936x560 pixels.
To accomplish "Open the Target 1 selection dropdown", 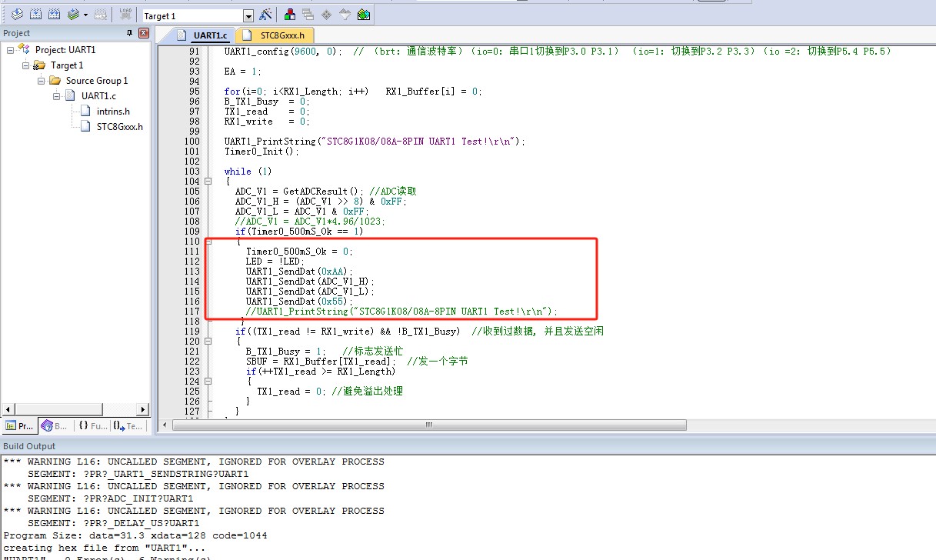I will (248, 15).
